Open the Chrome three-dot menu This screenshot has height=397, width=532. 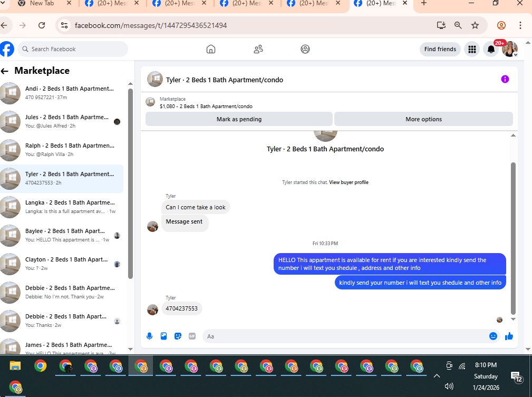520,25
